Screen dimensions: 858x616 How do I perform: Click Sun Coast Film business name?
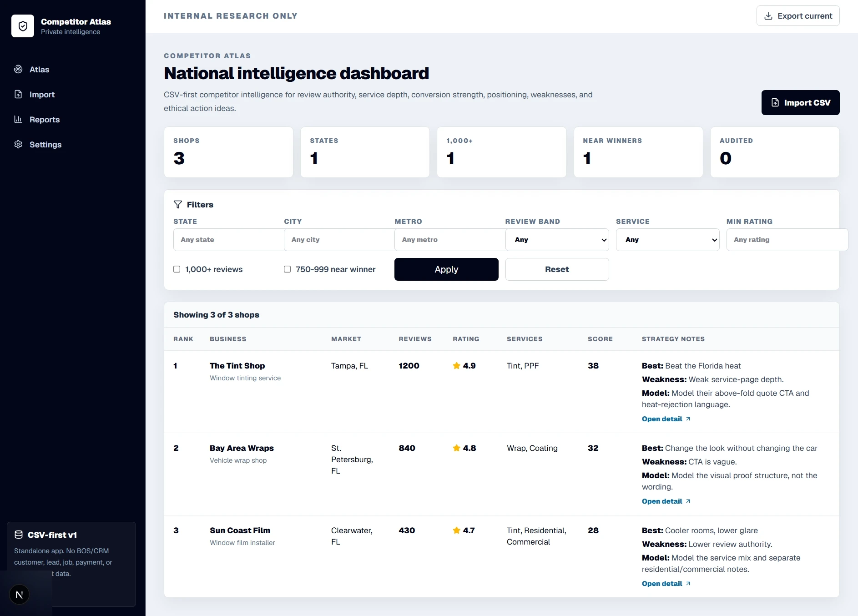pos(240,530)
